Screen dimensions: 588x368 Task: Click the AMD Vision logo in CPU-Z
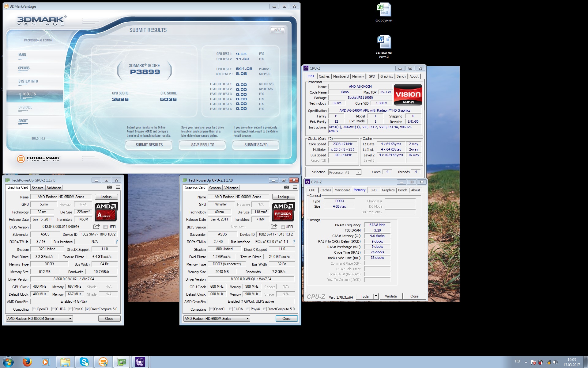click(408, 95)
